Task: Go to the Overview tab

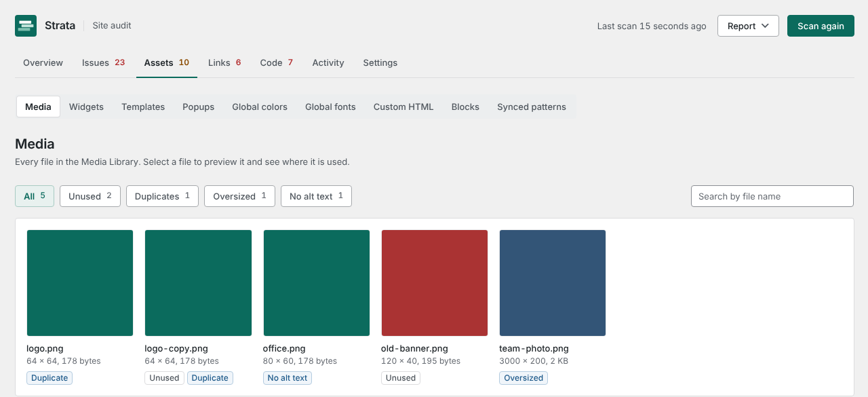Action: (x=43, y=62)
